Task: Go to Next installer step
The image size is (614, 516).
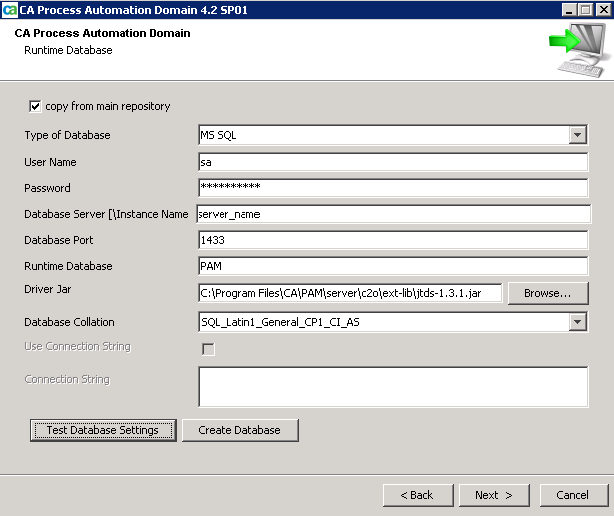Action: 494,495
